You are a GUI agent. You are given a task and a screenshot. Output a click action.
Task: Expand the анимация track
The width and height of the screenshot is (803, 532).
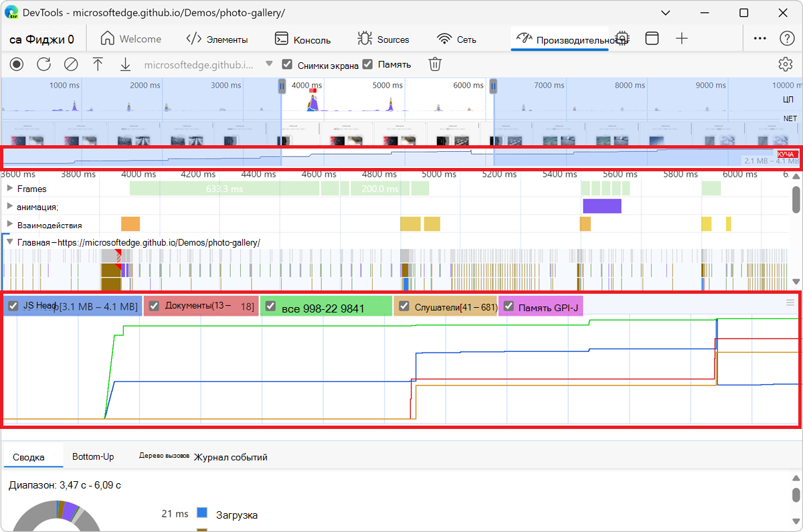(10, 206)
